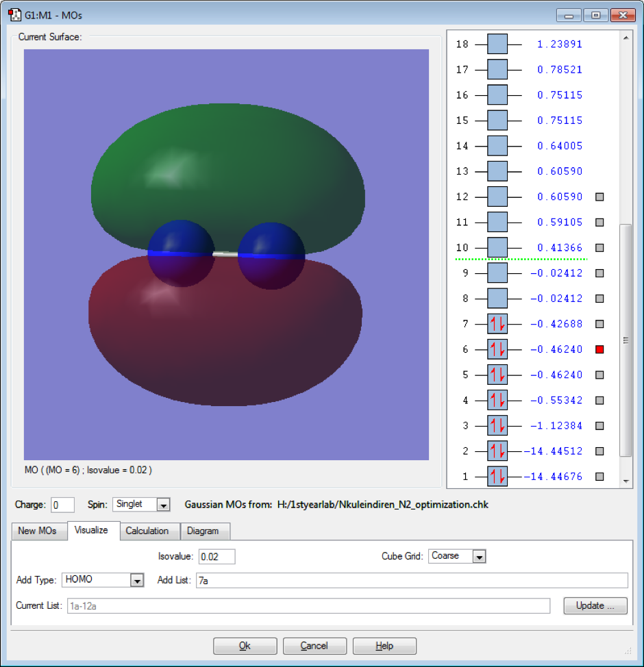644x667 pixels.
Task: Toggle surface marker for orbital 3
Action: (599, 425)
